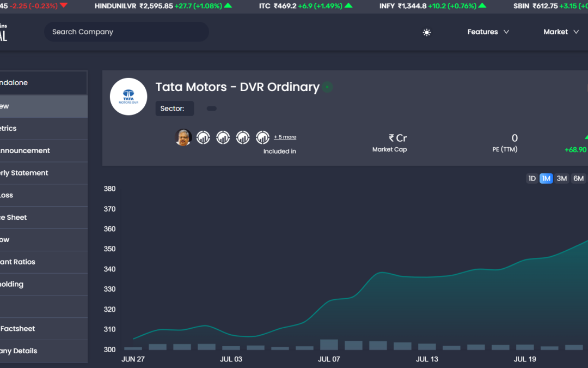Open the Announcement sidebar item
The image size is (588, 368).
pos(44,150)
